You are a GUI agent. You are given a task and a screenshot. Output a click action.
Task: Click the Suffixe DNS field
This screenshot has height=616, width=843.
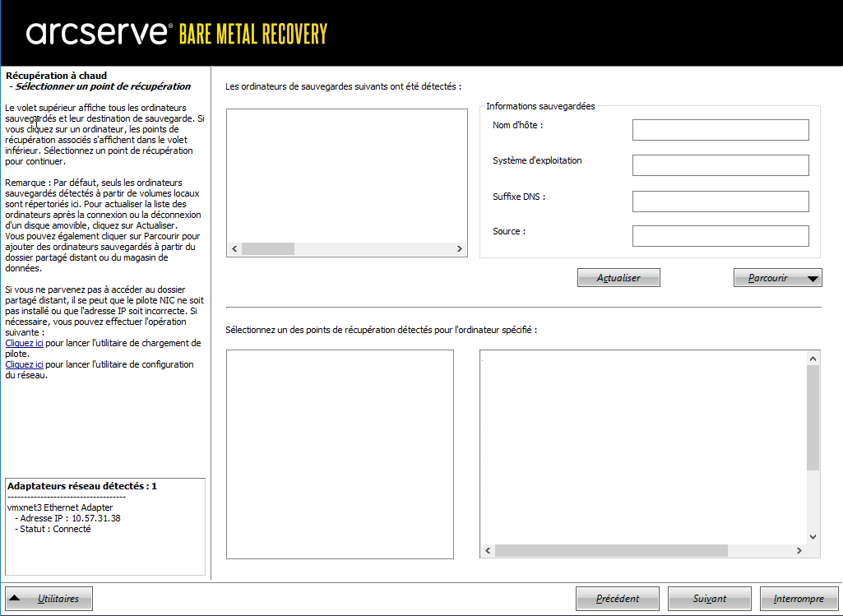720,201
